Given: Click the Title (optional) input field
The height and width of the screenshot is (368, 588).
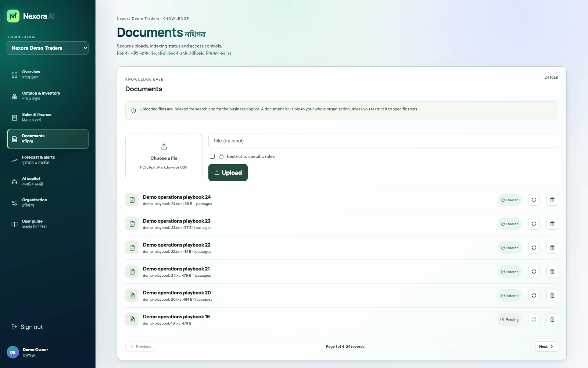Looking at the screenshot, I should click(x=383, y=141).
